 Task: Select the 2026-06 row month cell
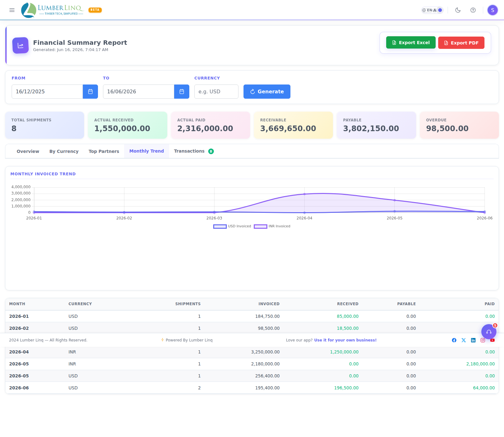(19, 388)
